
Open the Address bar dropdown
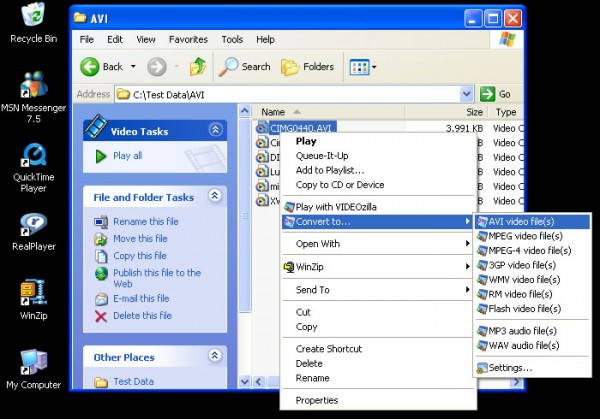coord(466,94)
